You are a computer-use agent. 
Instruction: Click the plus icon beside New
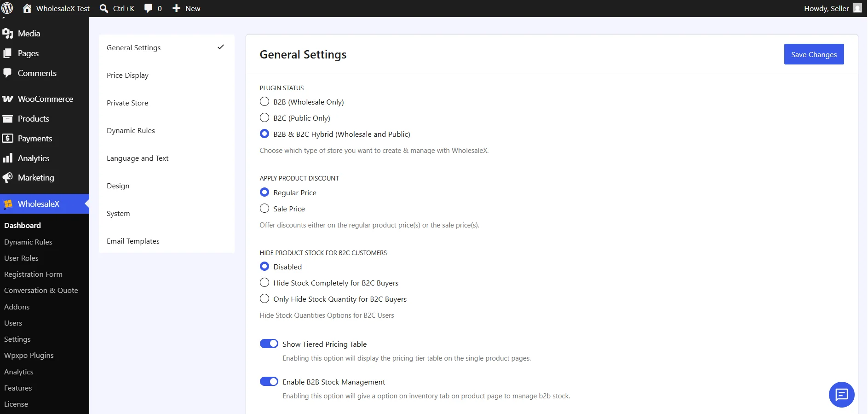(x=176, y=8)
